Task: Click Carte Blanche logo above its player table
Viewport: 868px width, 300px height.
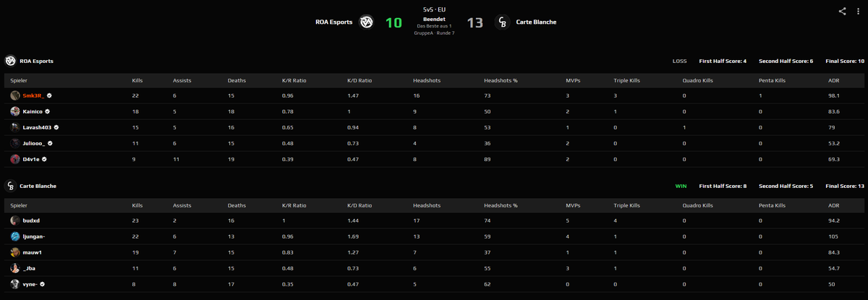Action: tap(10, 186)
